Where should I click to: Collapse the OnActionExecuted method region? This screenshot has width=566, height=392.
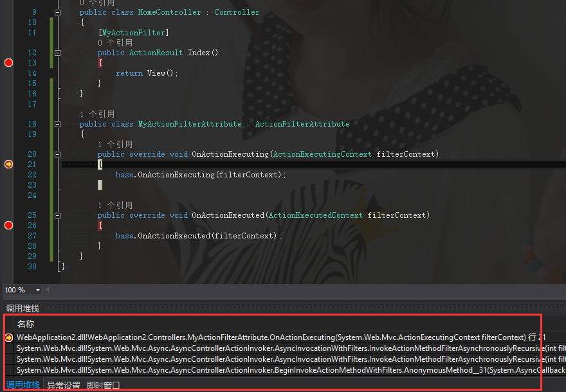[57, 216]
